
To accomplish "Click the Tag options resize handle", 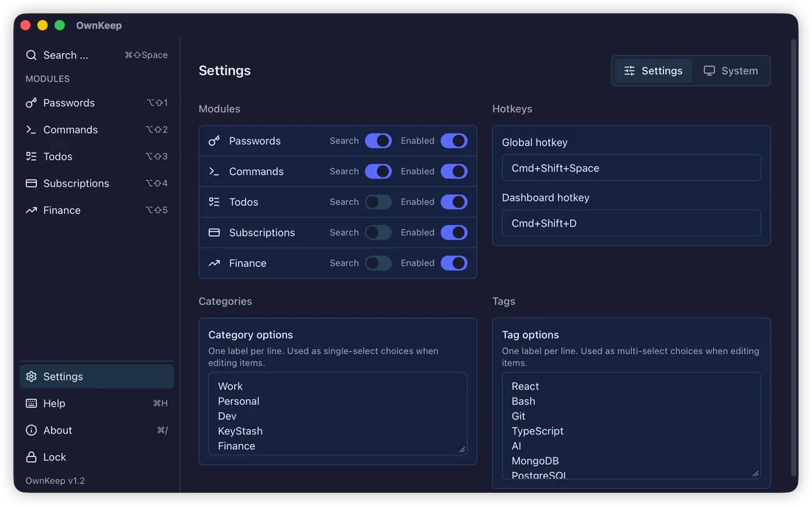I will (x=756, y=474).
